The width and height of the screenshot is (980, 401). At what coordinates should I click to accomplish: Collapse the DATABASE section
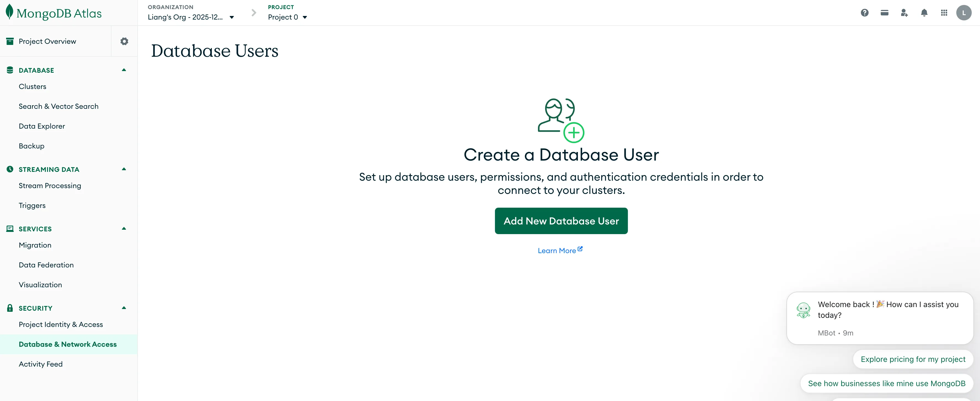click(123, 70)
